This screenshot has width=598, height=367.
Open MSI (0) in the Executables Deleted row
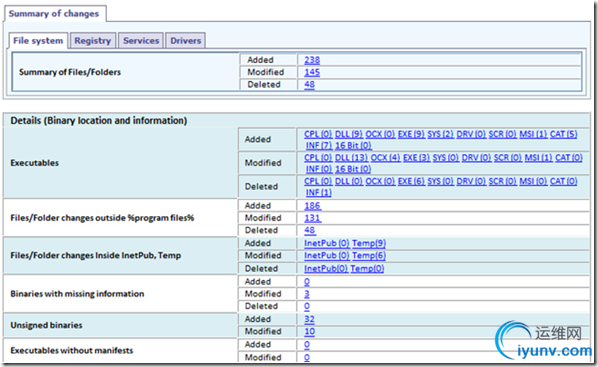coord(533,181)
